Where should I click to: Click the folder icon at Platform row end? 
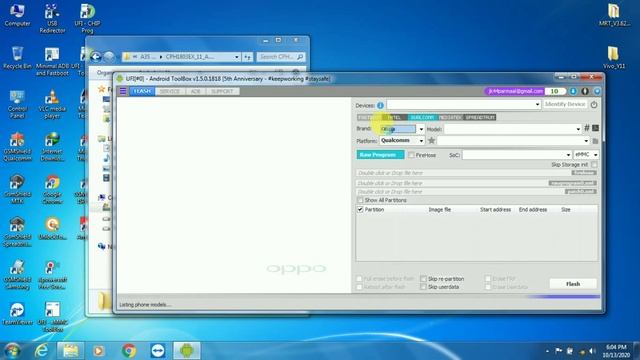(x=595, y=141)
